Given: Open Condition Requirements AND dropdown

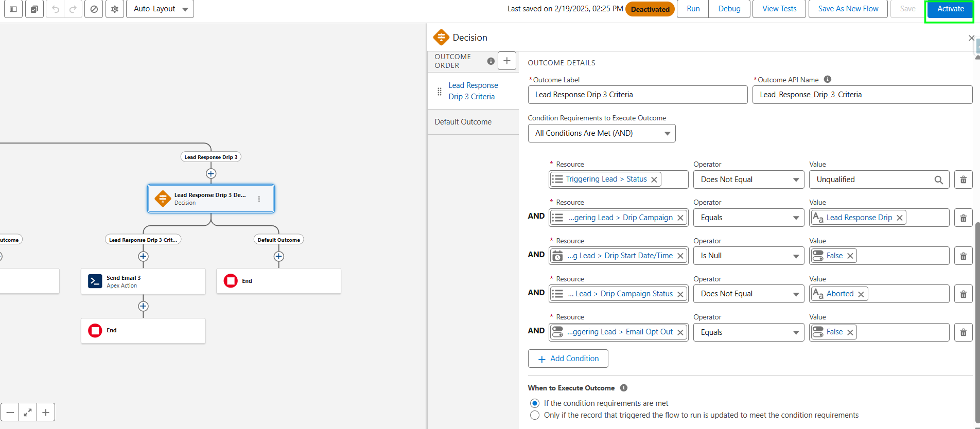Looking at the screenshot, I should point(602,133).
